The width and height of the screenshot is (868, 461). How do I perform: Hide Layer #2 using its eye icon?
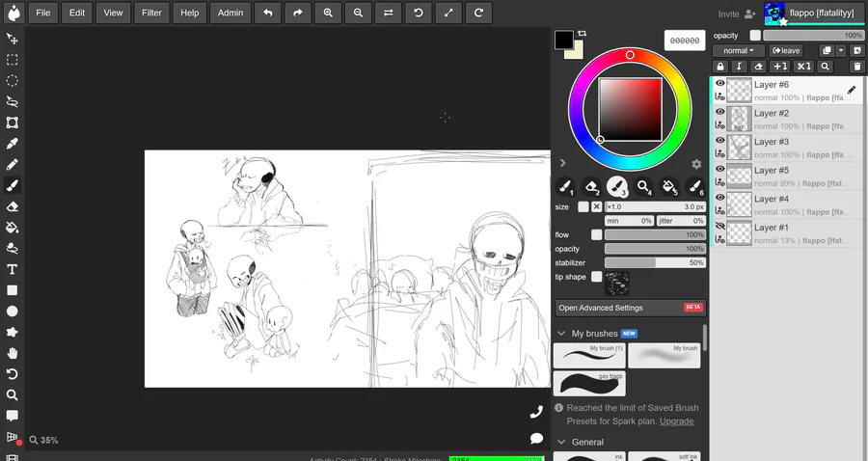tap(719, 112)
